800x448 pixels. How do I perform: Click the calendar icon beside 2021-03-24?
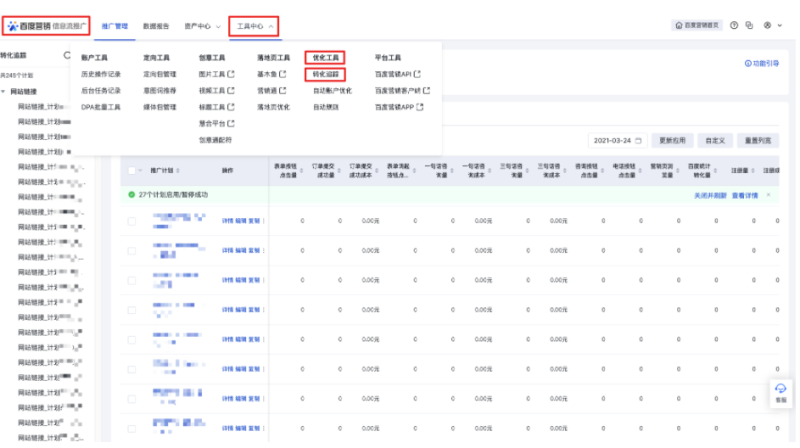639,141
